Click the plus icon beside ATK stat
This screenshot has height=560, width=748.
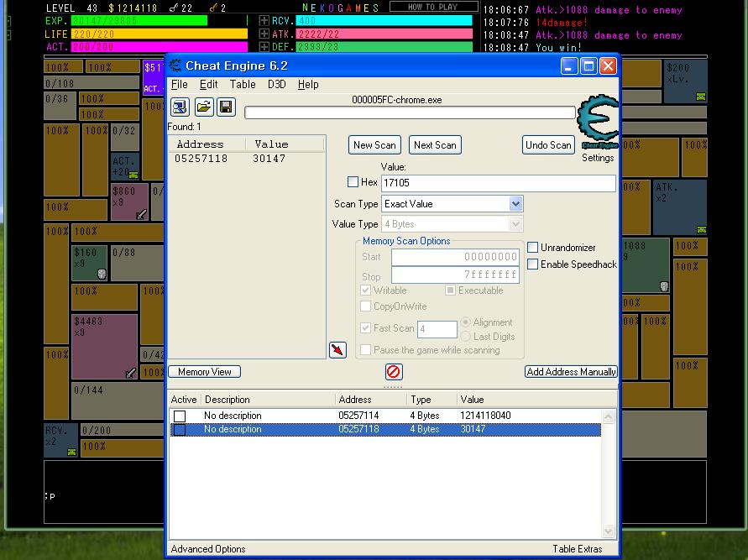point(264,34)
